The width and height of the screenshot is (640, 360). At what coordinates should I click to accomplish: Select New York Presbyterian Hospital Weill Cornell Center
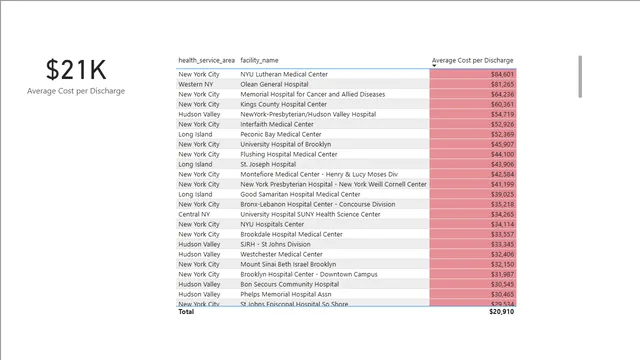pos(333,184)
